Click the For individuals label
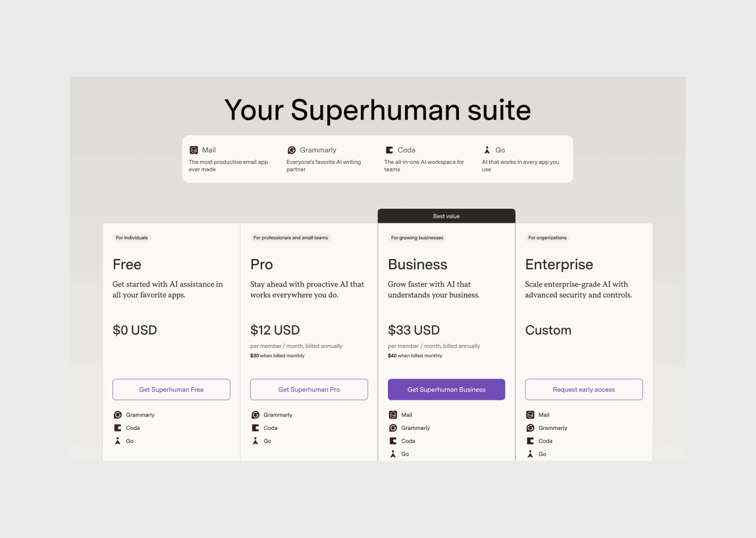Viewport: 756px width, 538px height. (132, 238)
